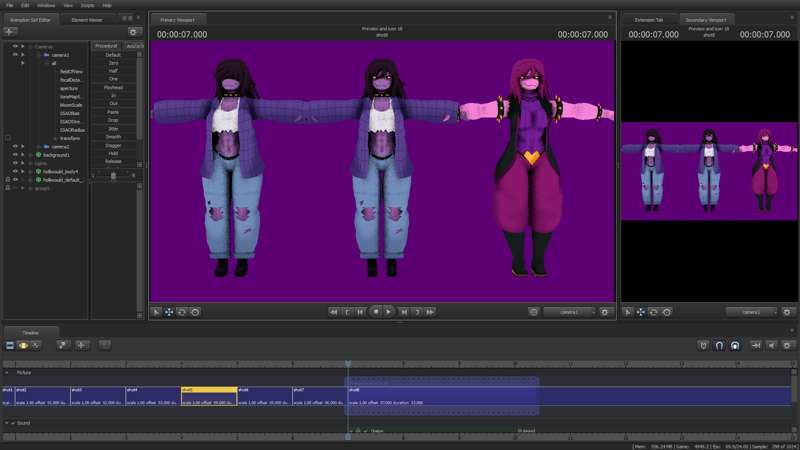Apply the Playhead procedural preset
Image resolution: width=800 pixels, height=450 pixels.
[x=113, y=88]
